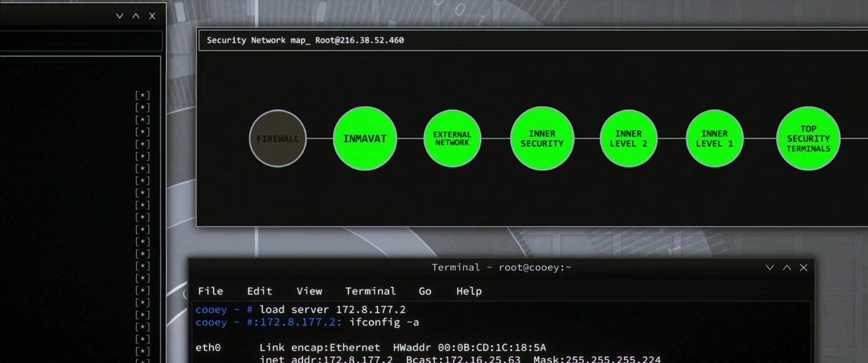Open the Terminal menu item
The width and height of the screenshot is (868, 363).
coord(370,291)
